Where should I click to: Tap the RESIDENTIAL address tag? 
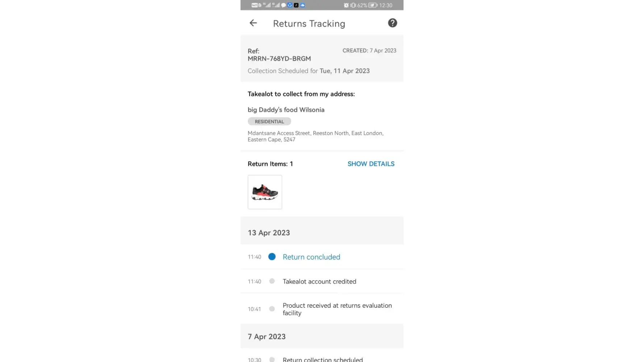pyautogui.click(x=269, y=122)
